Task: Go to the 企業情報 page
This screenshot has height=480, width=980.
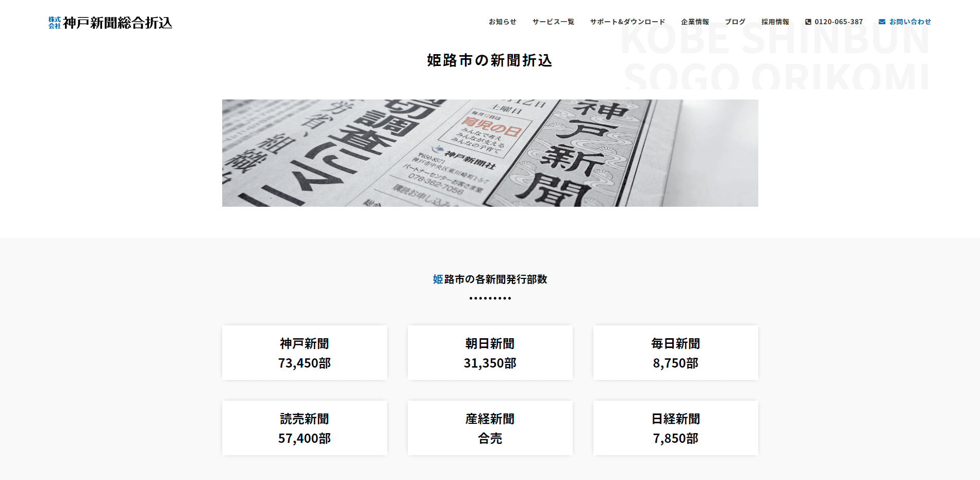Action: [695, 22]
